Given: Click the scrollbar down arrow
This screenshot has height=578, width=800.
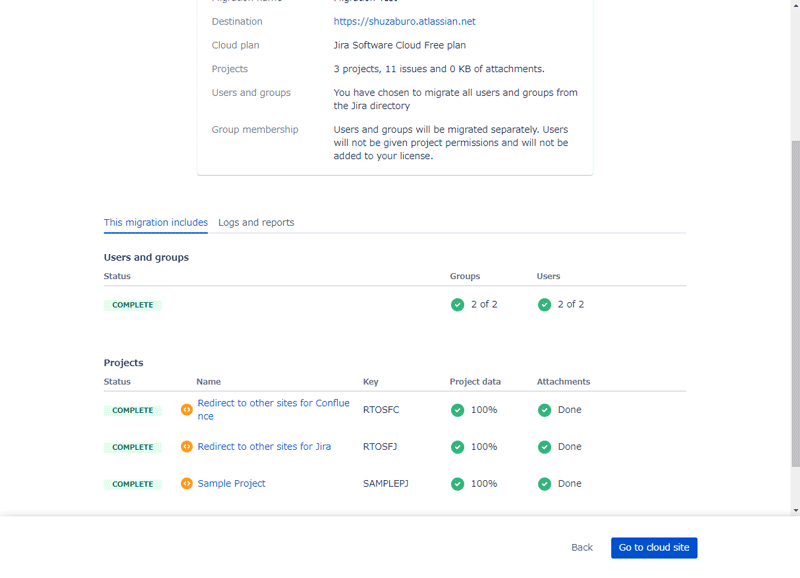Looking at the screenshot, I should tap(795, 510).
